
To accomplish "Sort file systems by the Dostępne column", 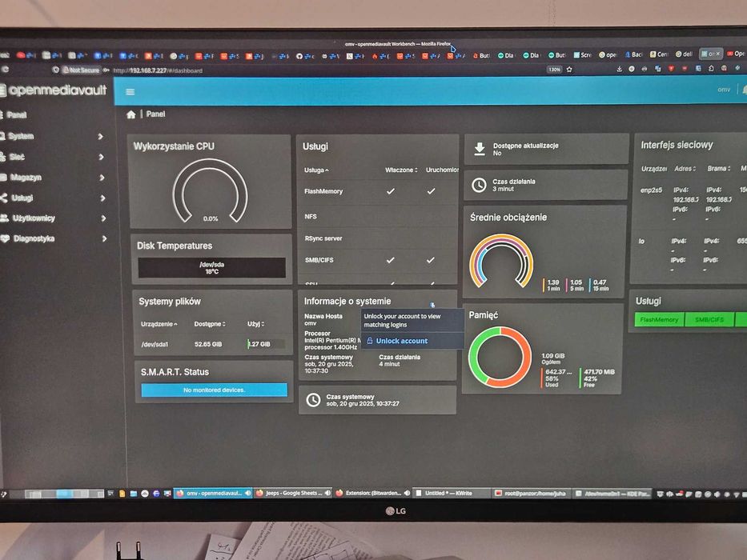I will point(210,324).
